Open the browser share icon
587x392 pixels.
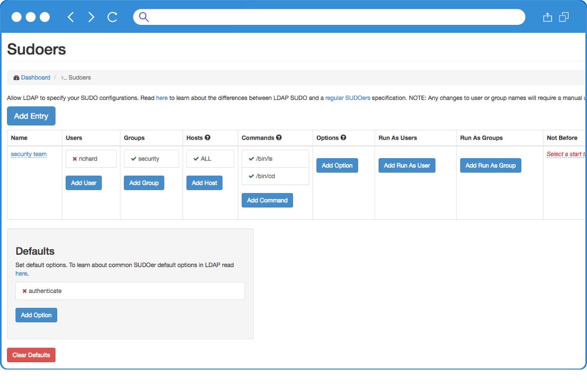click(547, 16)
